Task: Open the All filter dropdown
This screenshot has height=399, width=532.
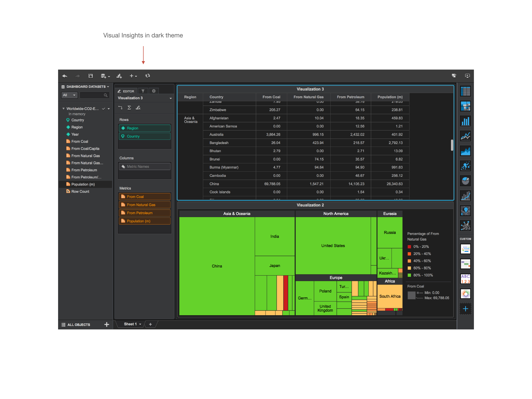Action: (70, 95)
